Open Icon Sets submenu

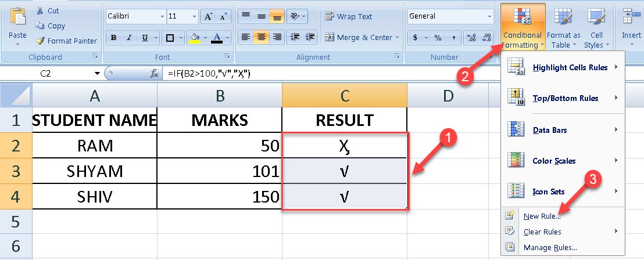(563, 192)
